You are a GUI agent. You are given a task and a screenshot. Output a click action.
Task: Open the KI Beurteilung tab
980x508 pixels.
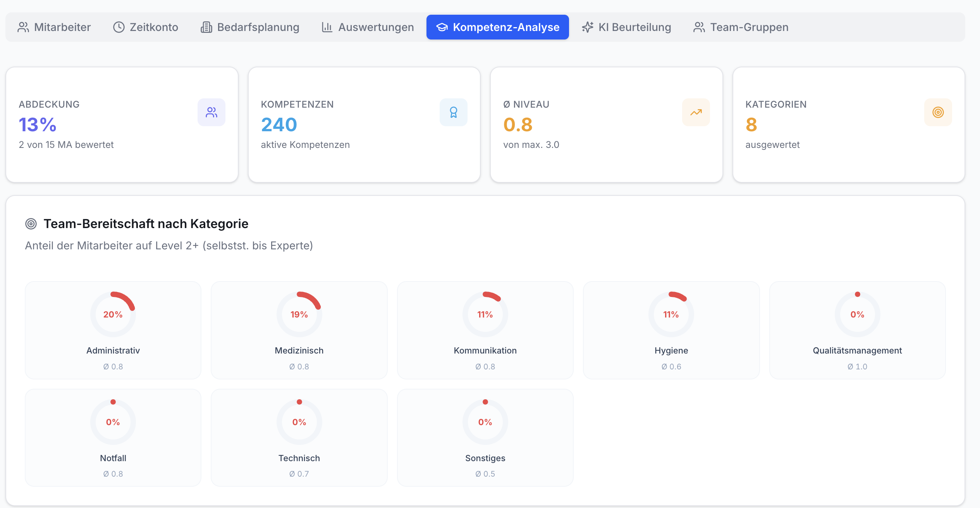[626, 27]
